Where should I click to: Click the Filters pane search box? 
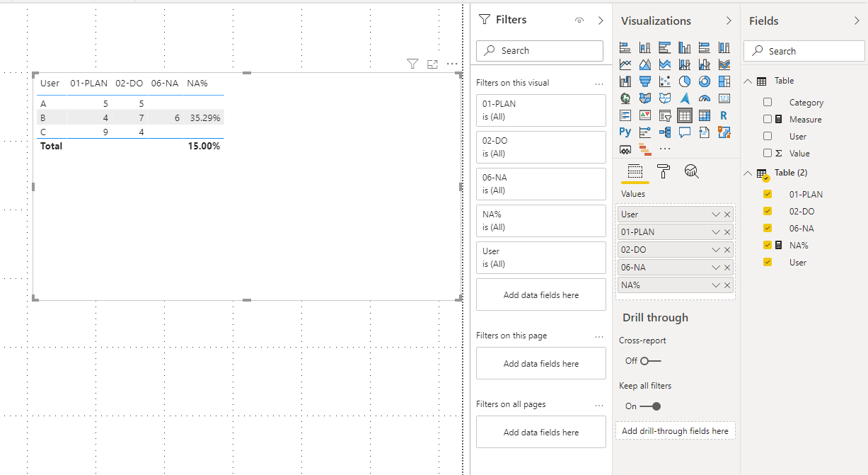coord(540,51)
